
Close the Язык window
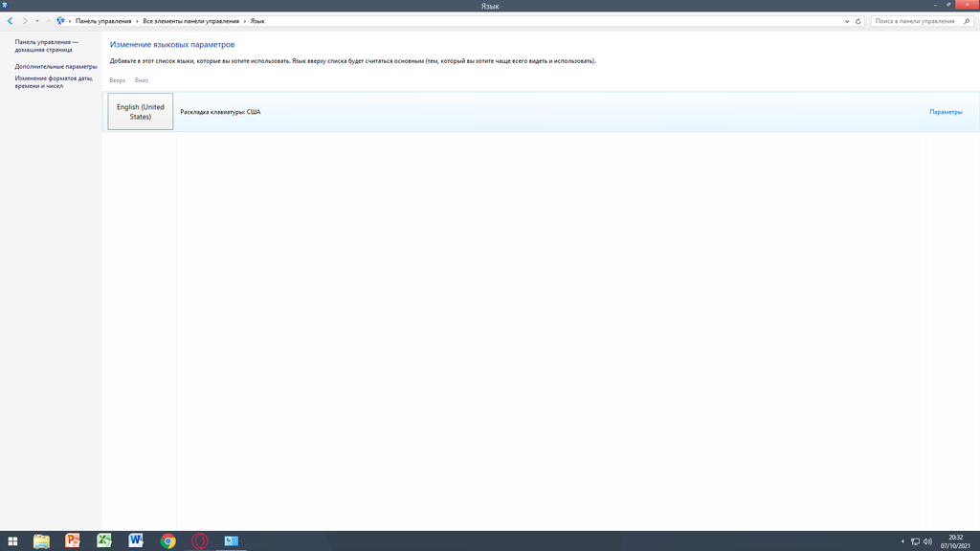(x=967, y=5)
